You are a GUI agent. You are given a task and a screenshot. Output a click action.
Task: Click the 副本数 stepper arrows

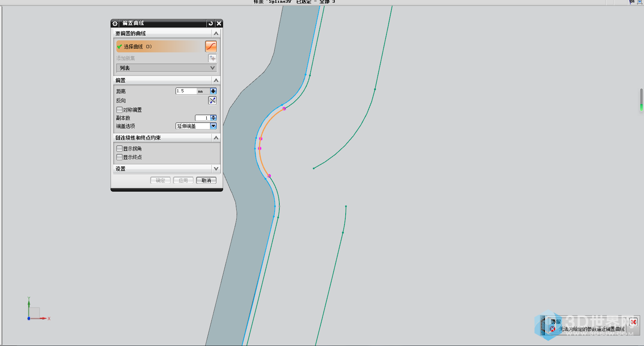pyautogui.click(x=213, y=118)
